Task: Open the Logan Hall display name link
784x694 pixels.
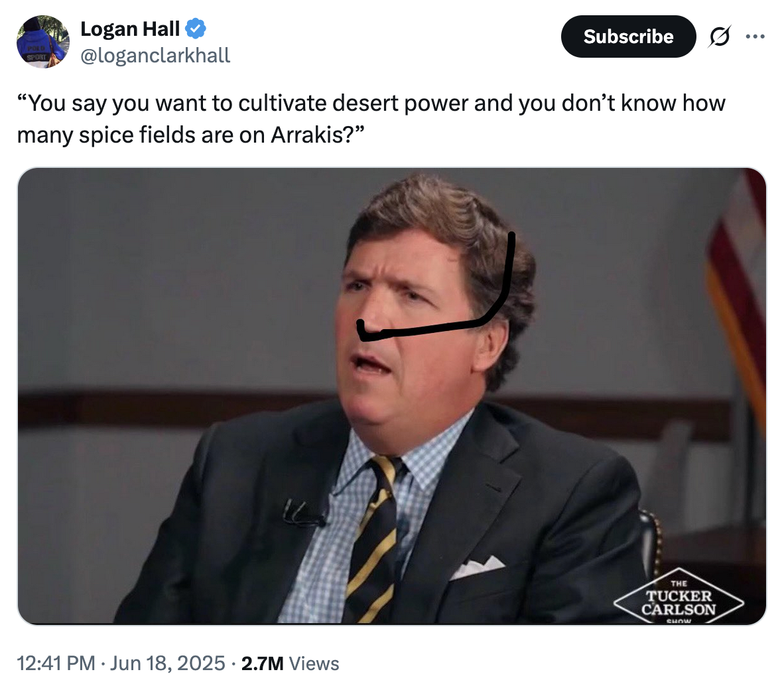Action: coord(130,29)
